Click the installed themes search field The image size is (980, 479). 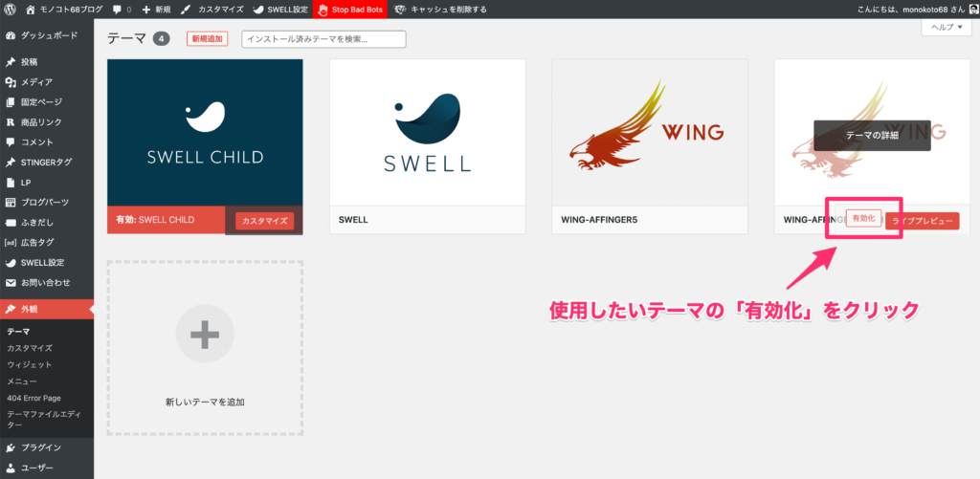323,39
